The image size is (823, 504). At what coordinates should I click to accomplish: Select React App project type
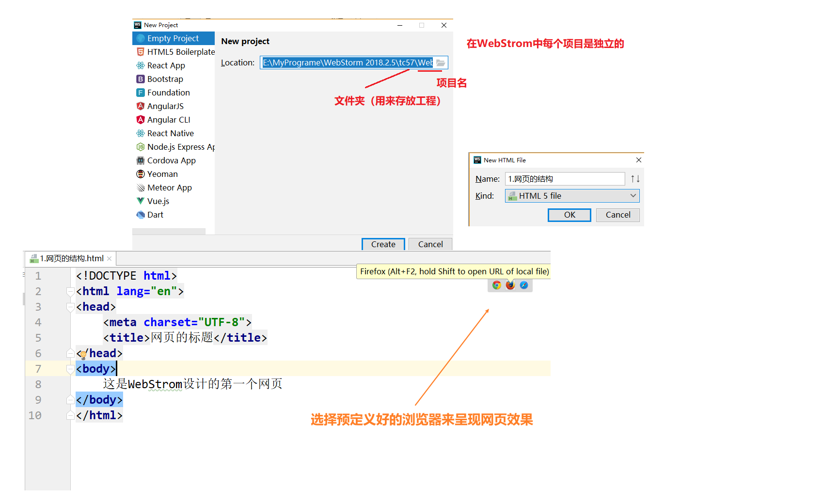[x=173, y=65]
